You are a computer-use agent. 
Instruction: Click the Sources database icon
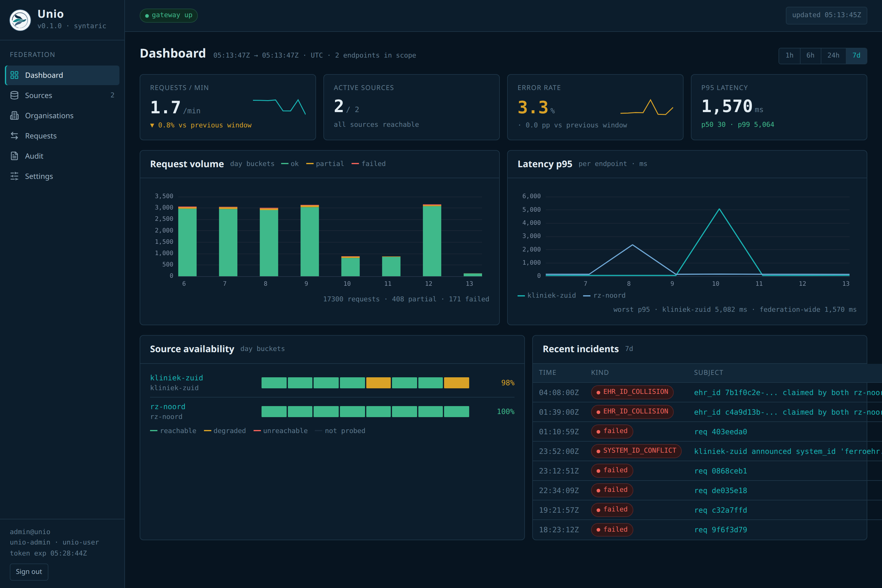pos(14,95)
